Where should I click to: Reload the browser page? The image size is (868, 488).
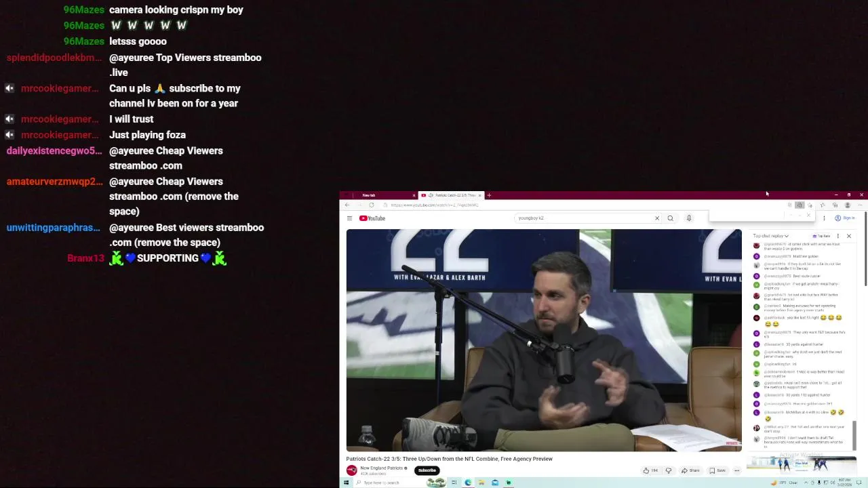click(372, 205)
